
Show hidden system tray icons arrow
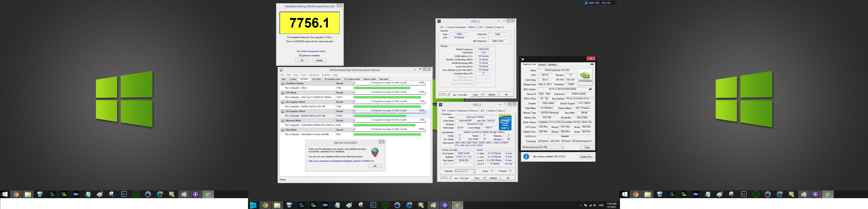(x=581, y=205)
